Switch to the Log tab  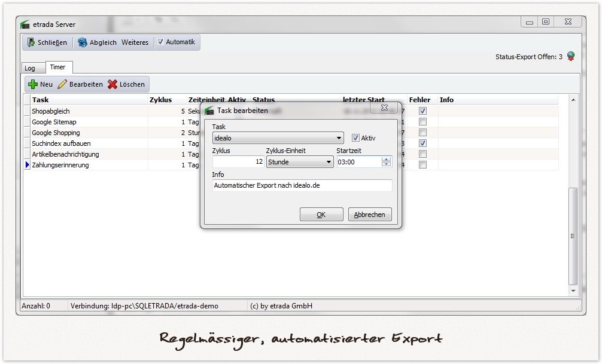30,68
